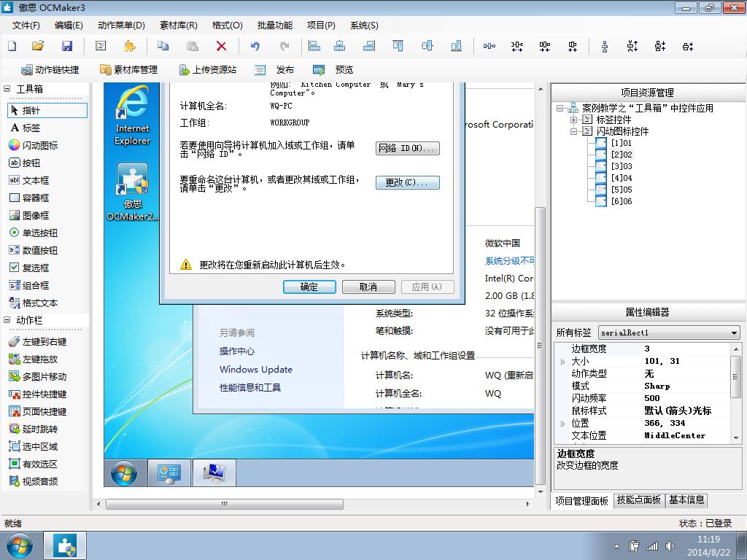Choose the 左键到右键 action
Viewport: 747px width, 560px height.
[x=38, y=341]
